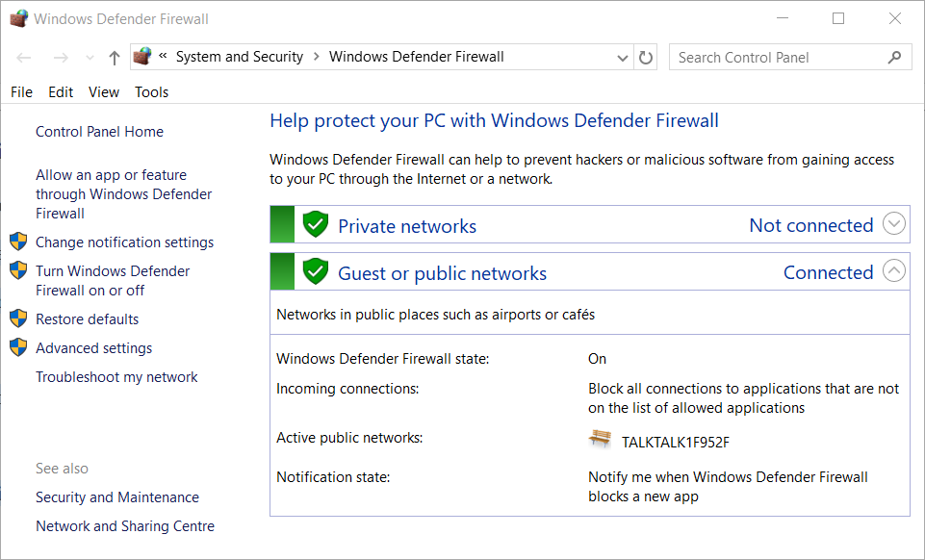Click Connected status text
Viewport: 925px width, 560px height.
coord(828,272)
